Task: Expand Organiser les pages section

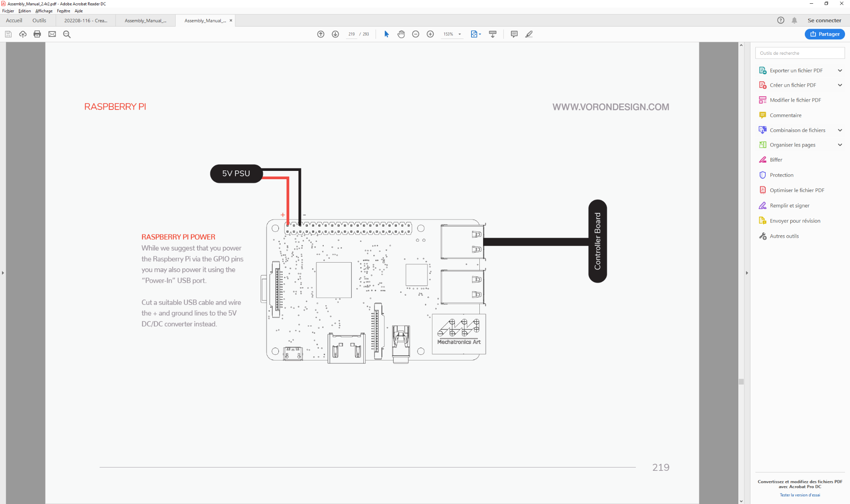Action: (840, 145)
